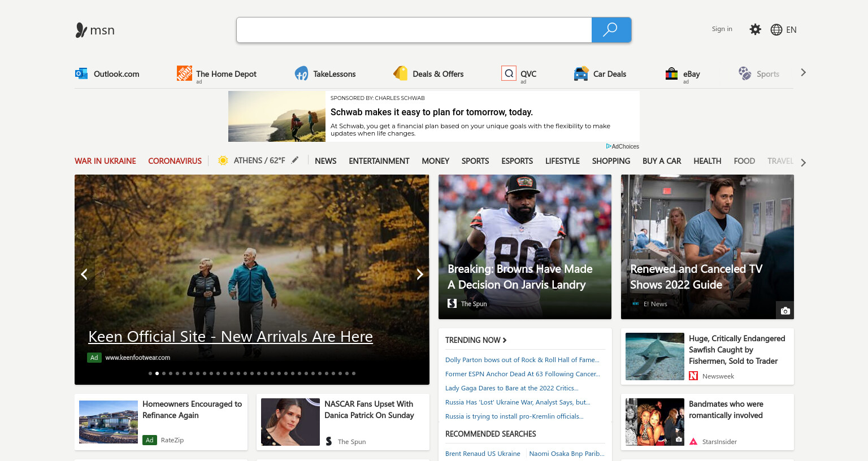Edit Athens location with pencil icon

(295, 160)
